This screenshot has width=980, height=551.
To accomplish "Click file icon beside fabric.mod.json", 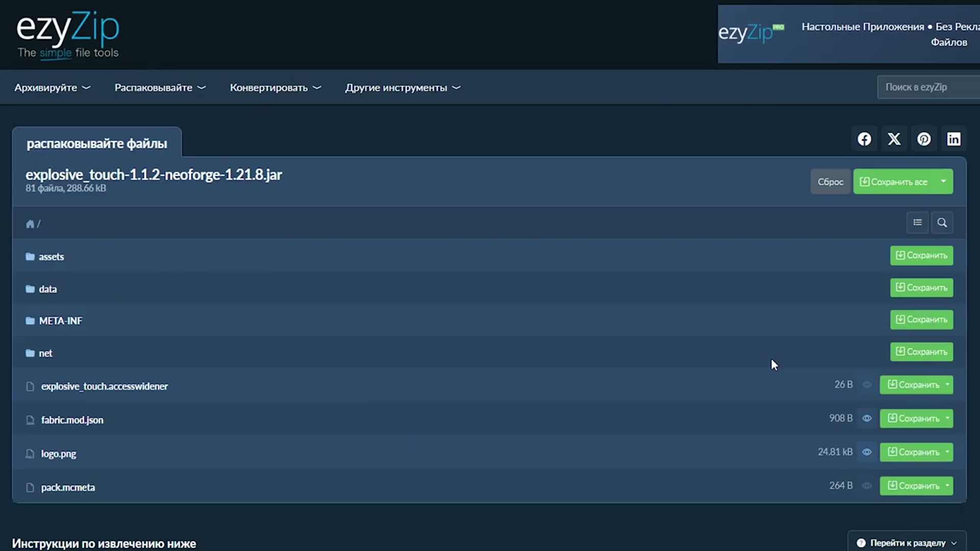I will tap(30, 420).
